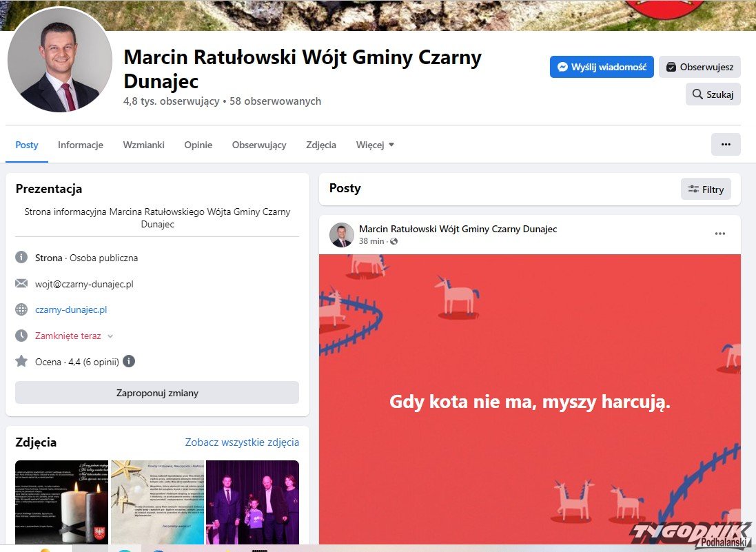This screenshot has width=756, height=552.
Task: Expand the Więcej dropdown tab
Action: click(375, 145)
